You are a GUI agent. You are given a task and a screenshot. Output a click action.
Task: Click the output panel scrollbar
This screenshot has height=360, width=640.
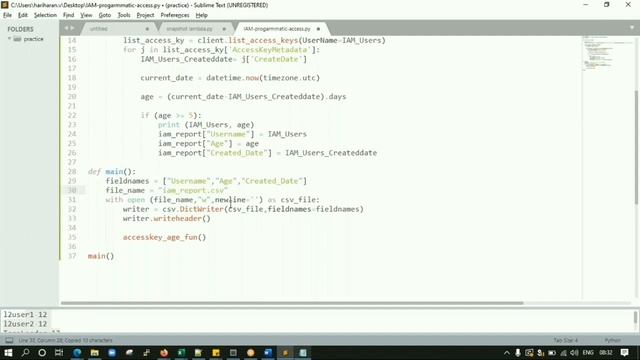tap(636, 318)
